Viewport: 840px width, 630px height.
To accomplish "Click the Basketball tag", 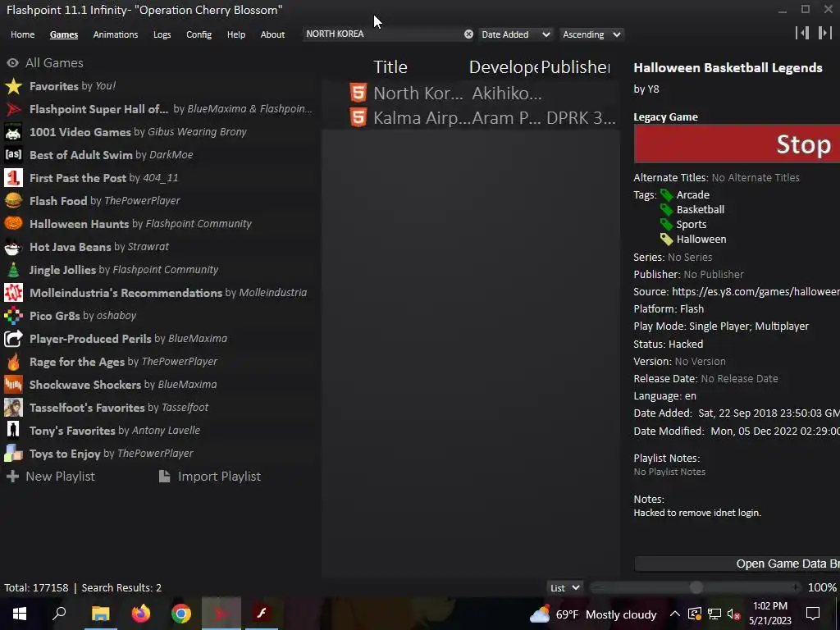I will (x=701, y=209).
